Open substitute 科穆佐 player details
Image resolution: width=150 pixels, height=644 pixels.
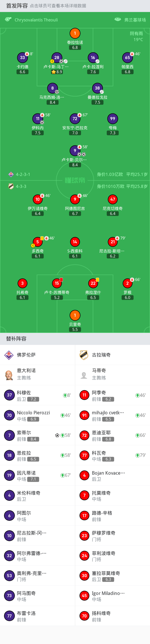click(37, 395)
